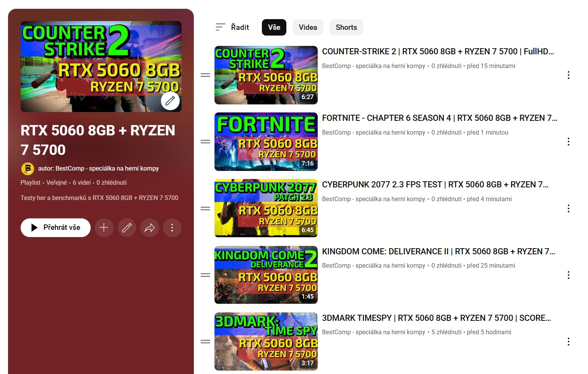
Task: Select the Vše filter chip
Action: click(x=274, y=27)
